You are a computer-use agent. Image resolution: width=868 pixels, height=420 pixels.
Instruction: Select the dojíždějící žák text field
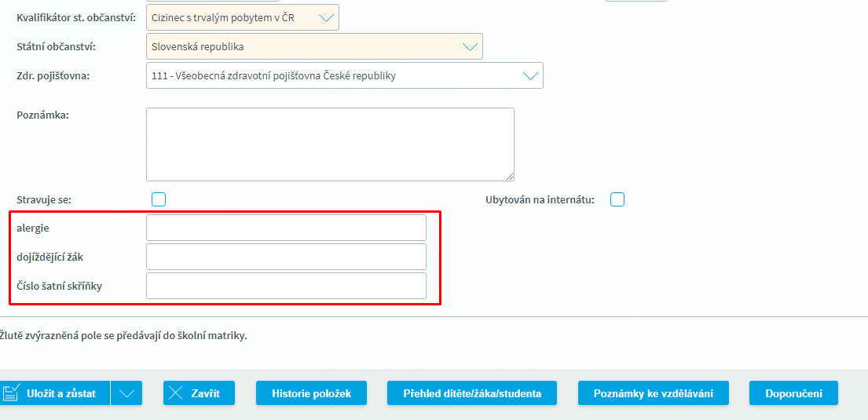(286, 257)
